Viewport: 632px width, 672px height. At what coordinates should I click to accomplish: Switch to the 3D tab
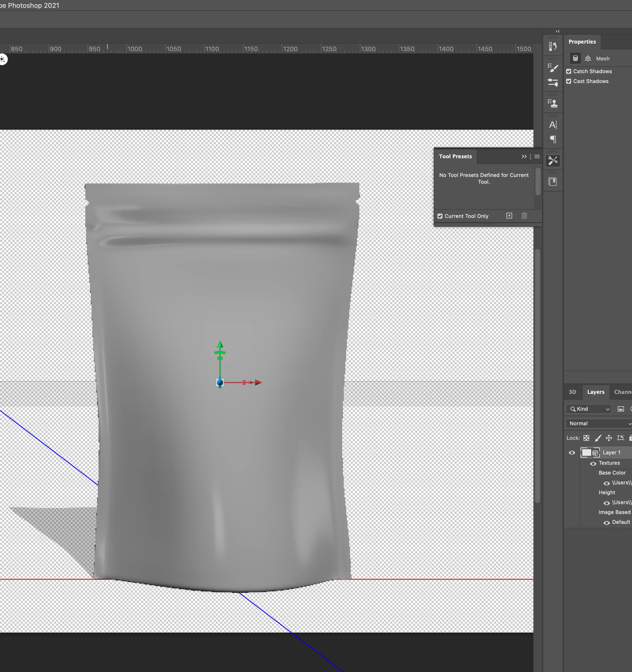pyautogui.click(x=572, y=392)
